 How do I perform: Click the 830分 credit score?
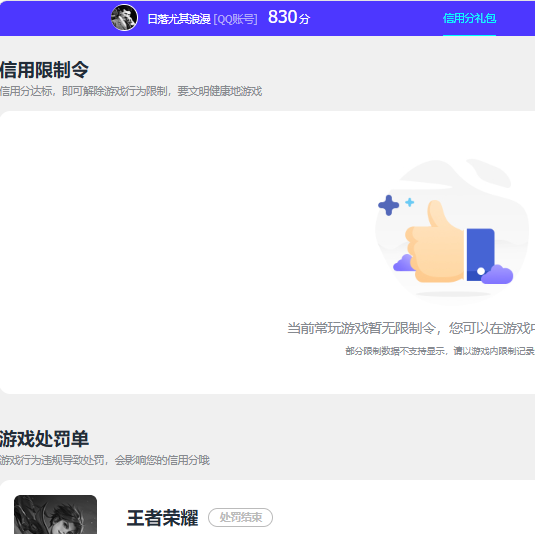289,17
